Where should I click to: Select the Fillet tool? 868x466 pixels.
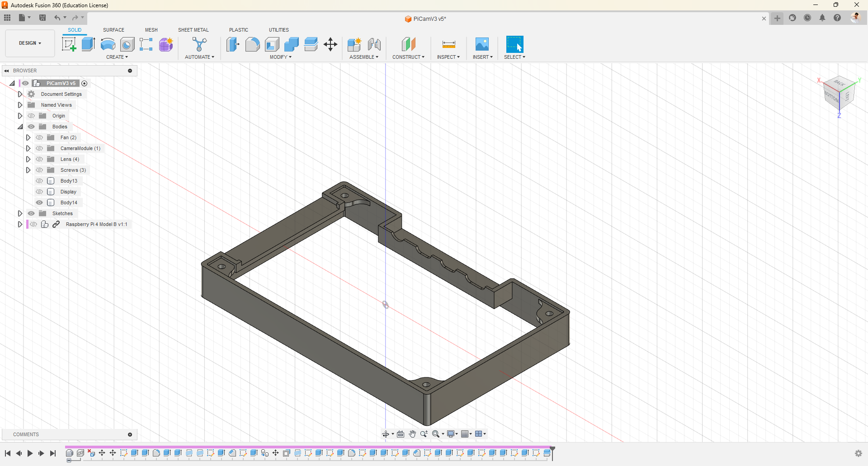252,44
